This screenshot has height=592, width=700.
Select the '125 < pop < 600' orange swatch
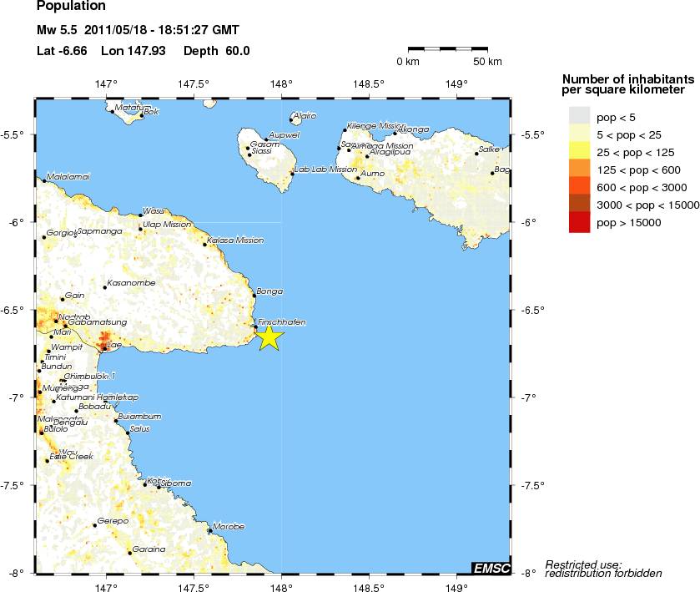[x=580, y=169]
